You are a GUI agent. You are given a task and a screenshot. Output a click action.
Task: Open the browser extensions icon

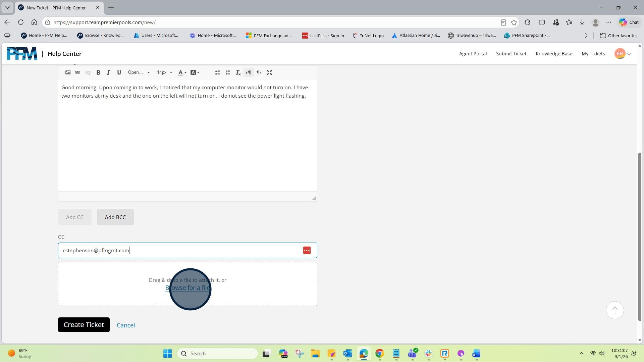[x=527, y=22]
